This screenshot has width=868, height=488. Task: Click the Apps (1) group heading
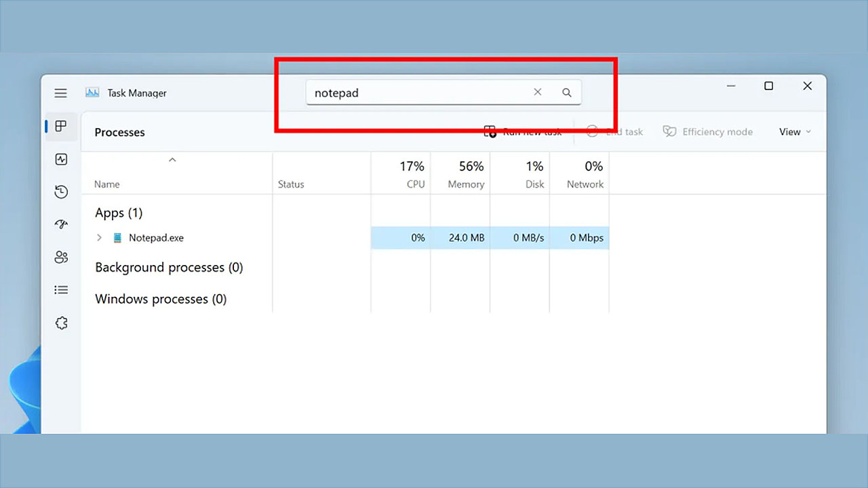pyautogui.click(x=119, y=213)
